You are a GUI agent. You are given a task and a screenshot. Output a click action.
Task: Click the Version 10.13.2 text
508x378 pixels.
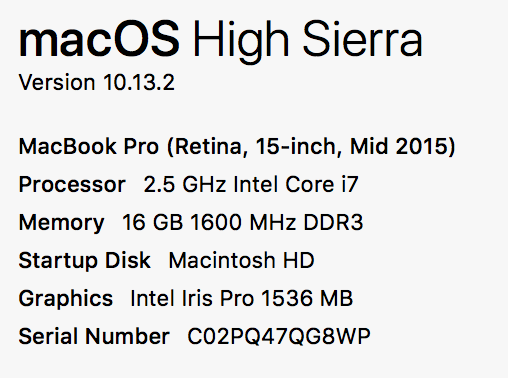[97, 82]
